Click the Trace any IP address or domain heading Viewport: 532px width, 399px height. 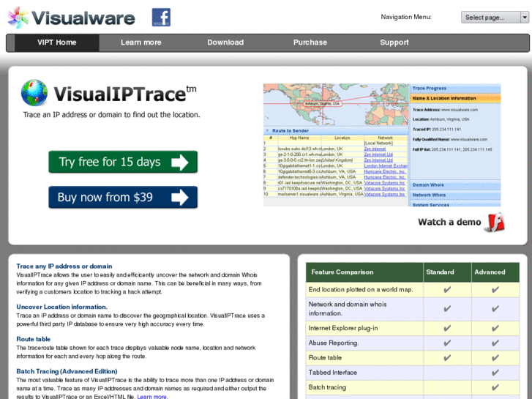pos(64,266)
